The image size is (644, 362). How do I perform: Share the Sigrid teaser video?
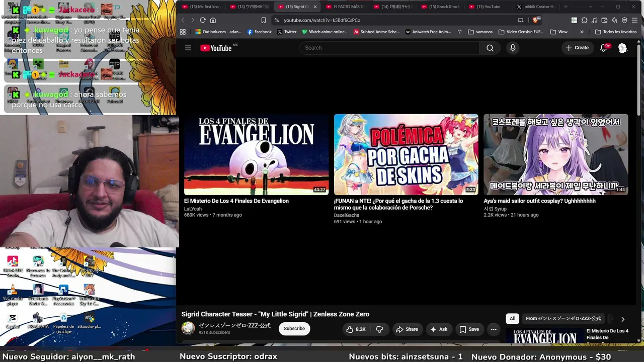coord(407,329)
